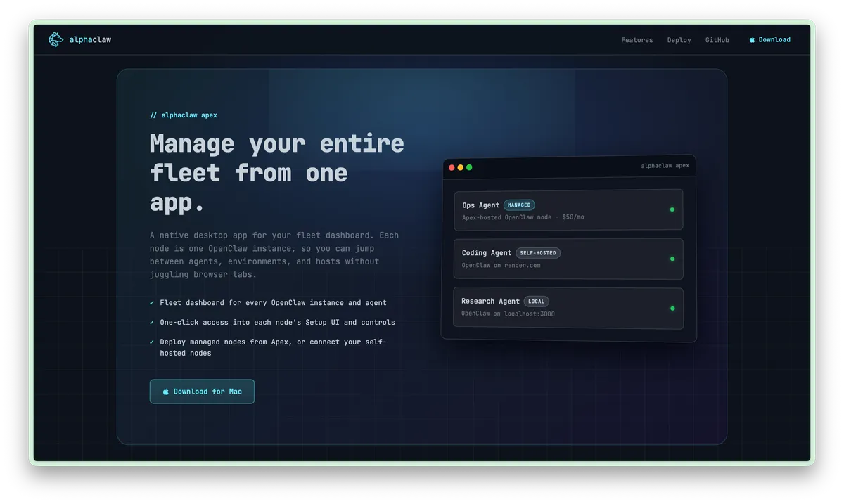Click the checkmark beside One-click access feature
Screen dimensions: 844x504
[152, 323]
